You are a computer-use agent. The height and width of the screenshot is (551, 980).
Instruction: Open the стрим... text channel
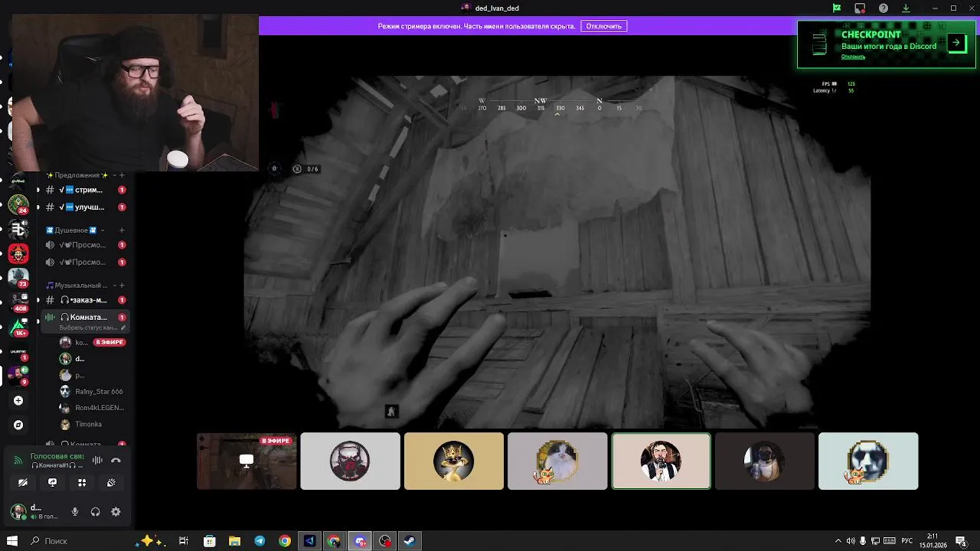click(86, 190)
